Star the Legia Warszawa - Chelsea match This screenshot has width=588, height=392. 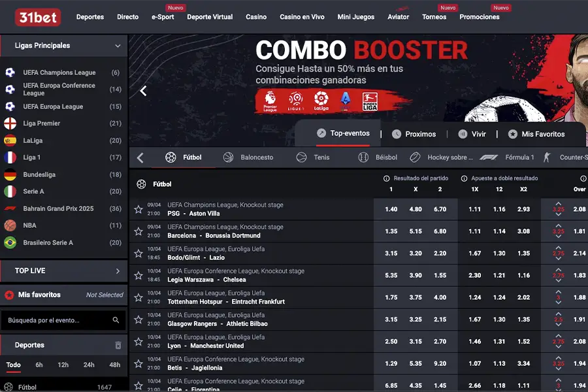click(139, 276)
